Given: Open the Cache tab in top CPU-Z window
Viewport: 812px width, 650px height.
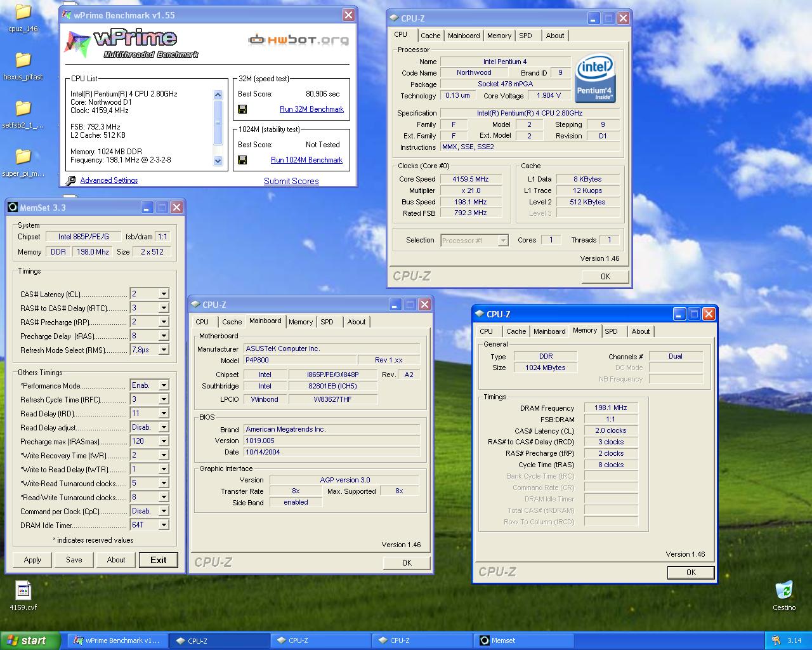Looking at the screenshot, I should [430, 36].
